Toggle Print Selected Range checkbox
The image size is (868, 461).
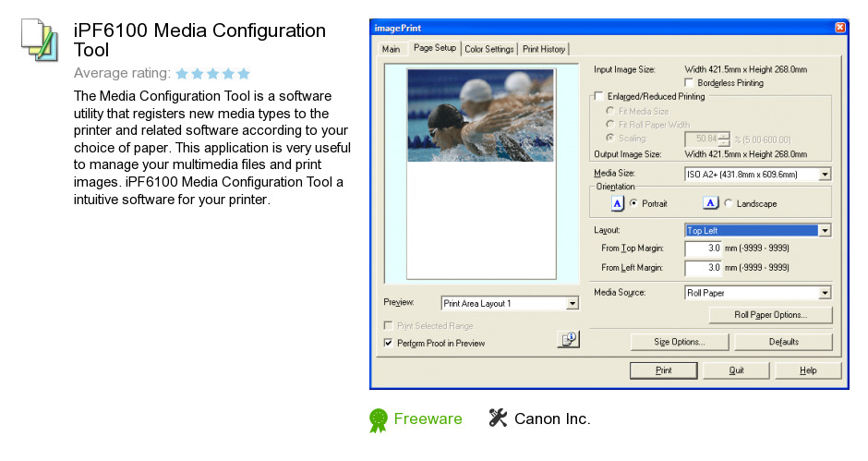pyautogui.click(x=388, y=326)
